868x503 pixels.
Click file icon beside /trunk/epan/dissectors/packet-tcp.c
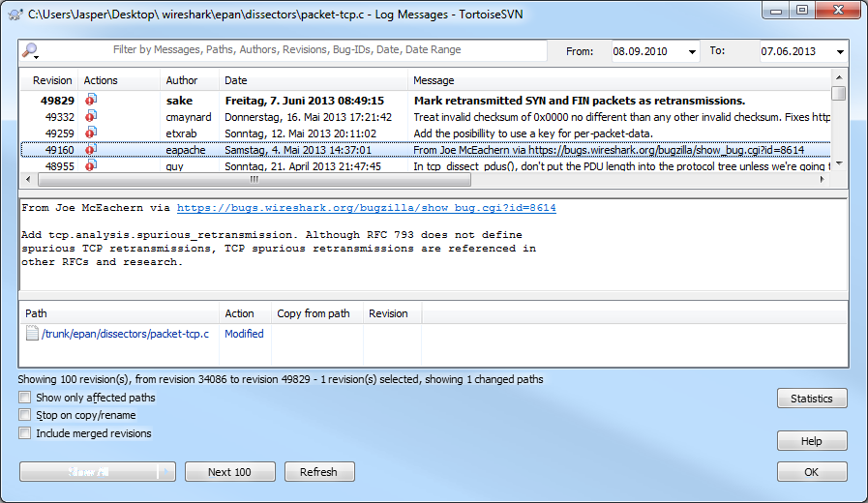(33, 333)
